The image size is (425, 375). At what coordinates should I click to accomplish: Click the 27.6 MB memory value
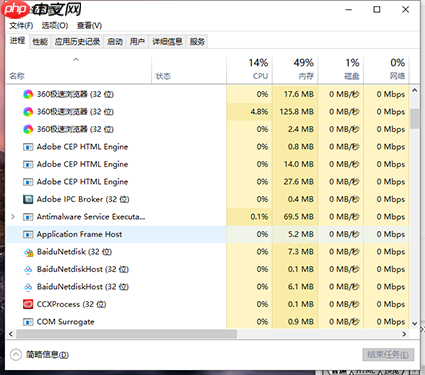299,182
